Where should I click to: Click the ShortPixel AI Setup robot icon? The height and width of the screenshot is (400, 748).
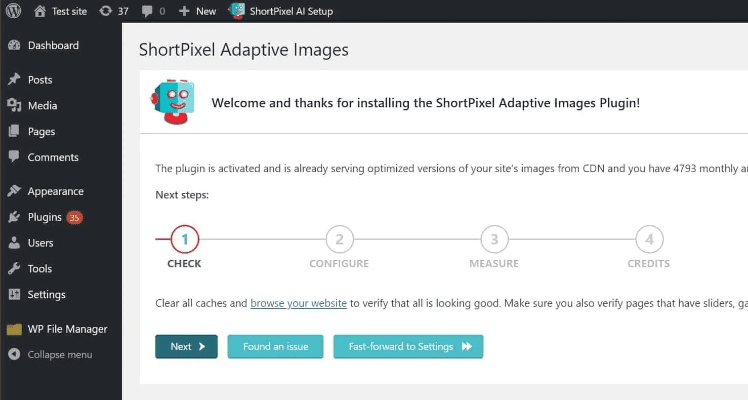coord(237,11)
